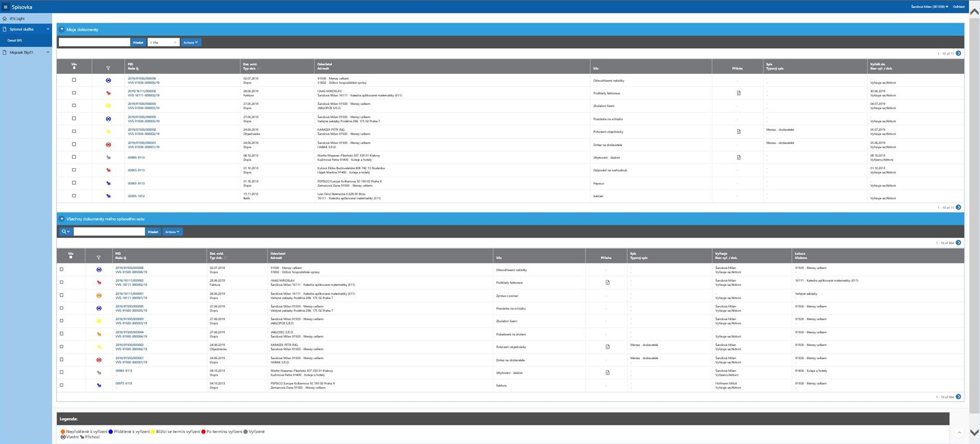Click blue status icon of 2019/91500/000006 in Moje dokumenty
The height and width of the screenshot is (444, 980).
[109, 81]
